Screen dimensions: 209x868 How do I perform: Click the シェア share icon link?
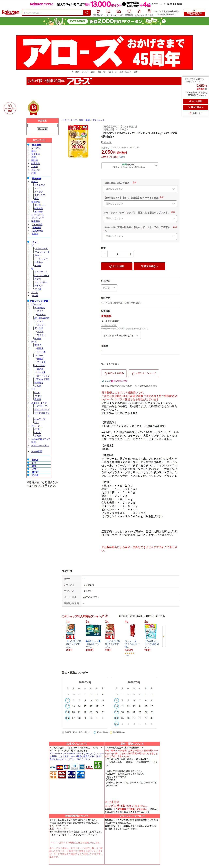pos(106,381)
